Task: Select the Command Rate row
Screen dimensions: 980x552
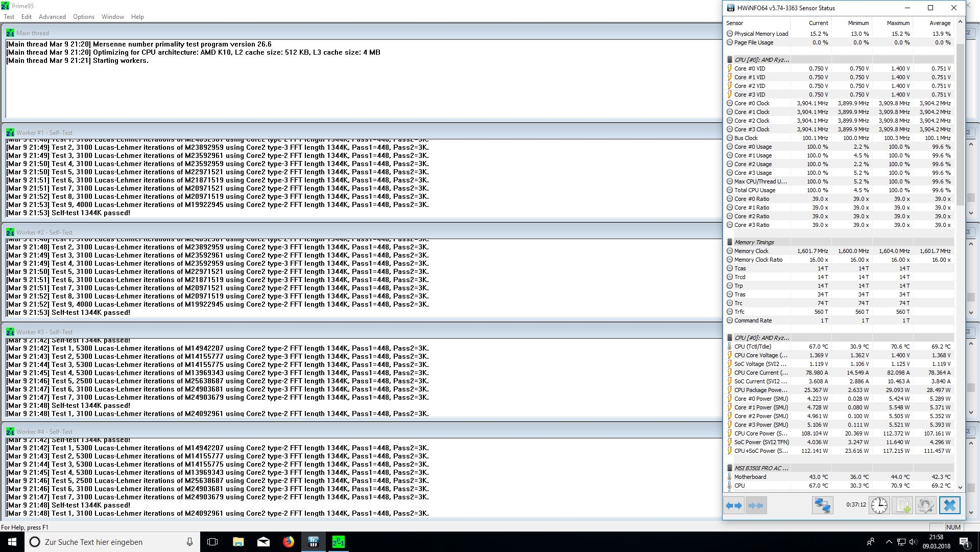Action: point(839,320)
